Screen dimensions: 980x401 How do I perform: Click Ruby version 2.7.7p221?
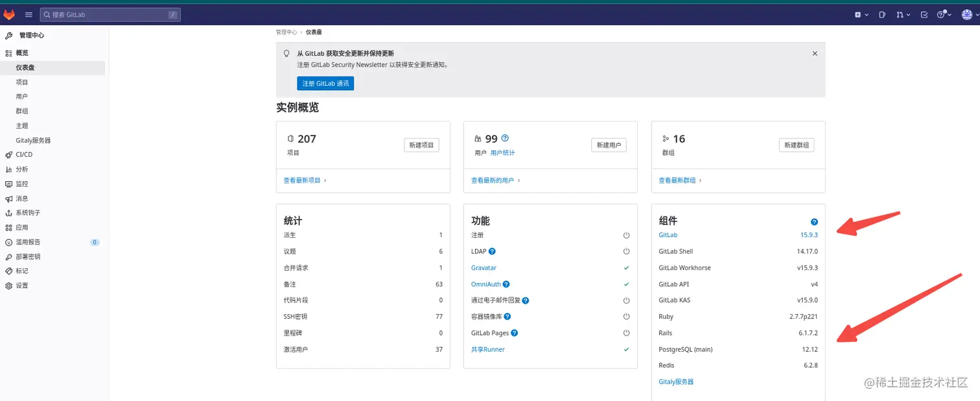(804, 317)
